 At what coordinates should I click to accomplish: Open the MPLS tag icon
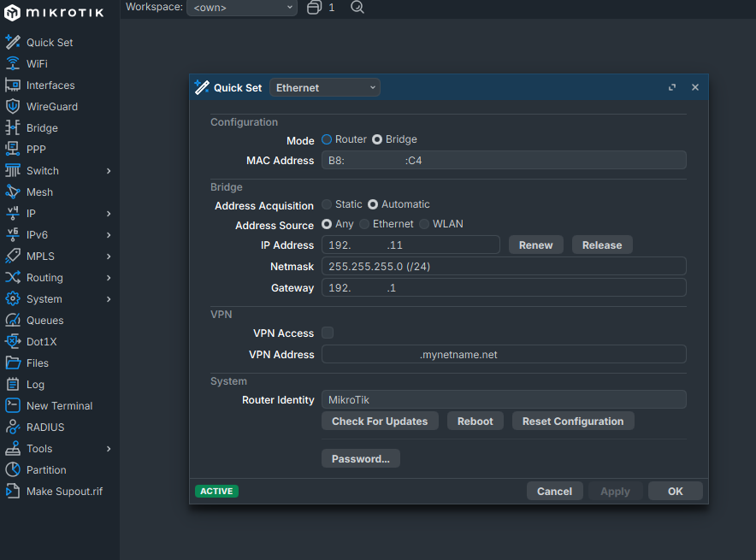13,256
